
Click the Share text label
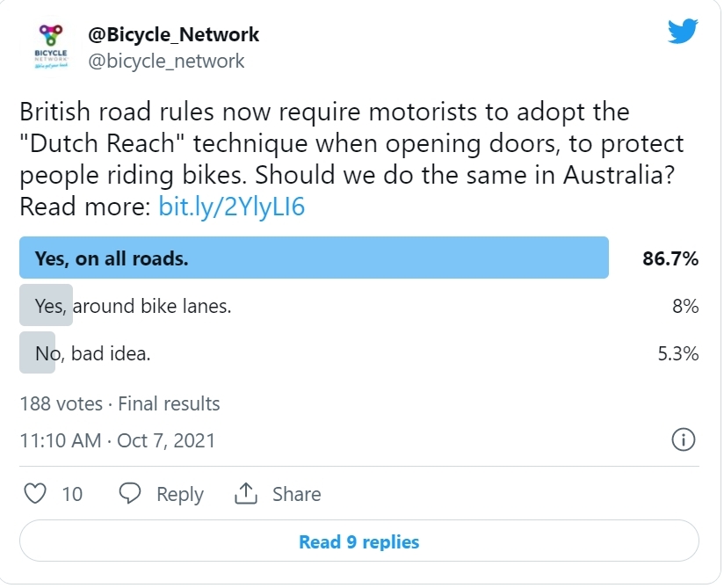296,494
